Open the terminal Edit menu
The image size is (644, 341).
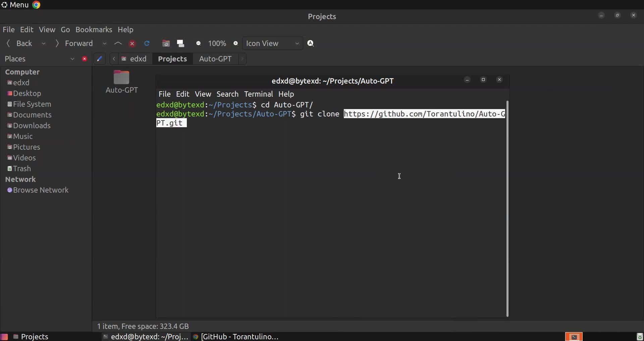[x=183, y=94]
